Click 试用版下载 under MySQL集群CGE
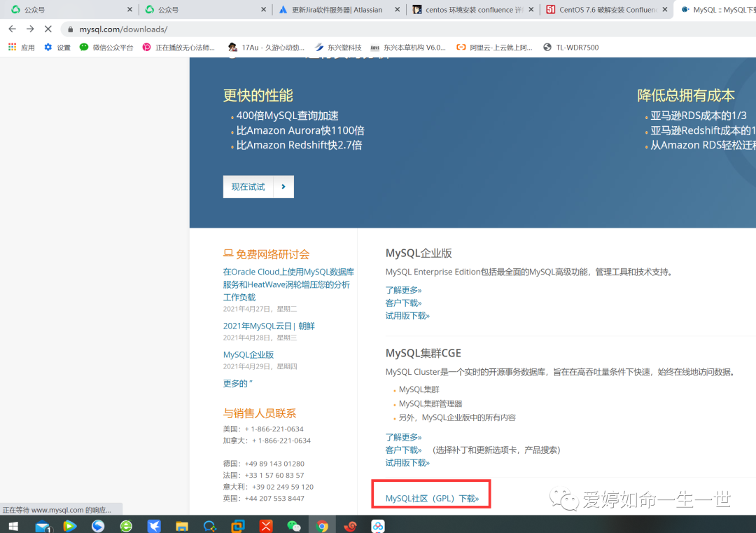Image resolution: width=756 pixels, height=533 pixels. [x=407, y=463]
